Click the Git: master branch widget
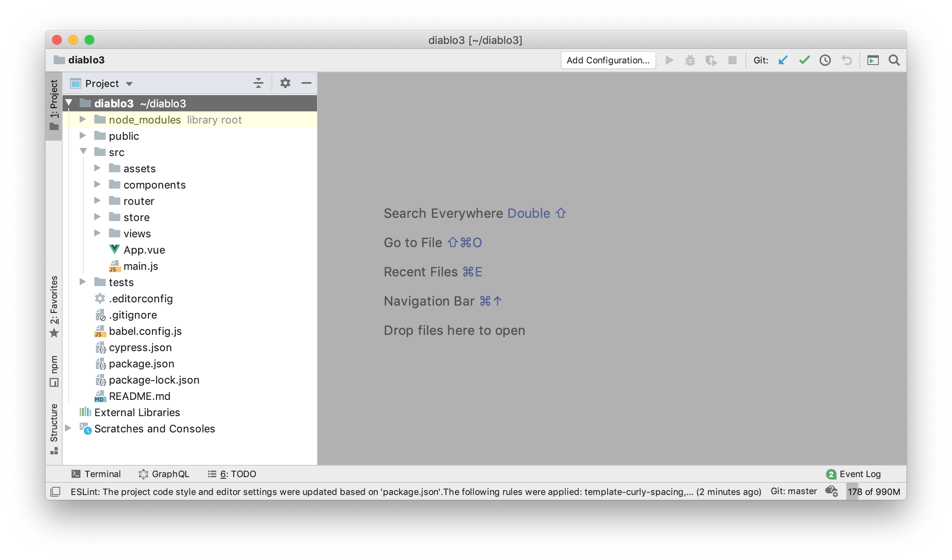The height and width of the screenshot is (560, 952). tap(793, 491)
